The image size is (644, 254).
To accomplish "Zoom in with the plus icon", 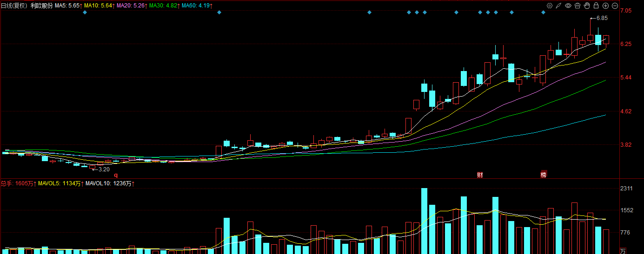I will [605, 6].
